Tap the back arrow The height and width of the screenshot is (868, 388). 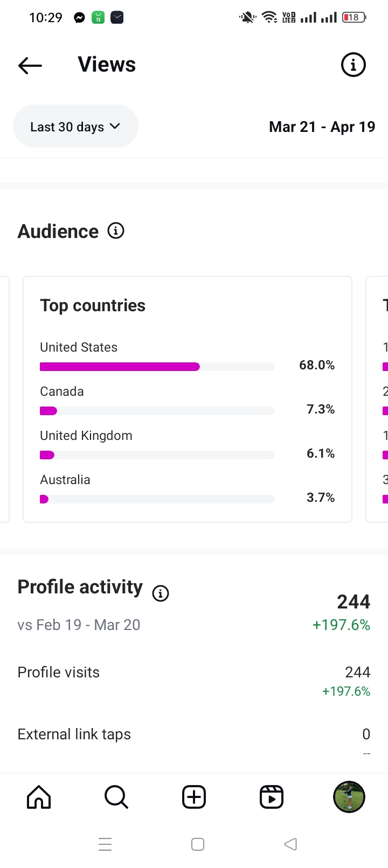point(30,65)
